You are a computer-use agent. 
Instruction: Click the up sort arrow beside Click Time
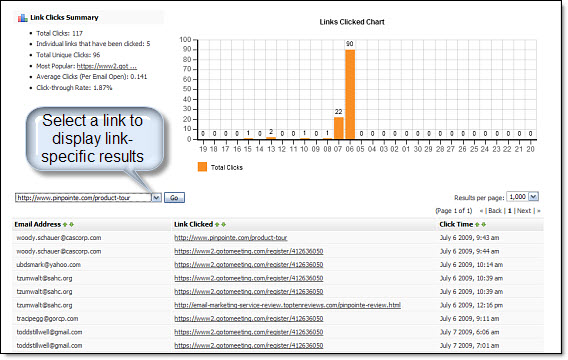coord(477,225)
